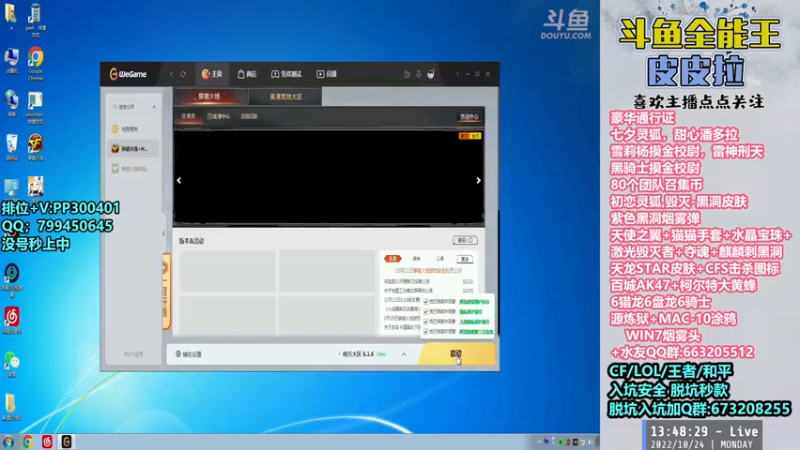
Task: Open Google Chrome desktop shortcut
Action: (35, 63)
